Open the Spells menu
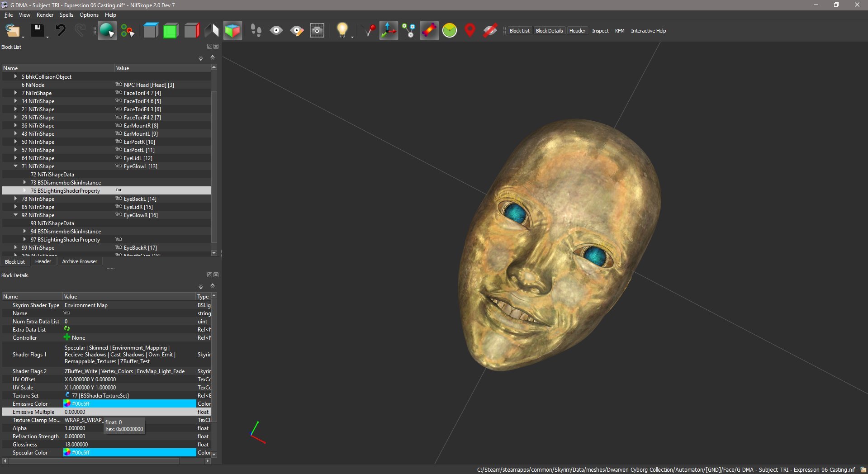The image size is (868, 474). pos(66,15)
